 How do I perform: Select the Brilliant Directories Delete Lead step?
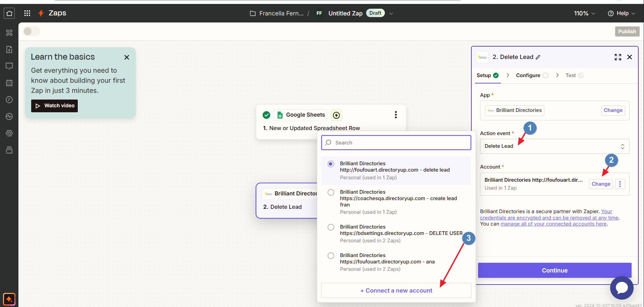click(x=286, y=201)
